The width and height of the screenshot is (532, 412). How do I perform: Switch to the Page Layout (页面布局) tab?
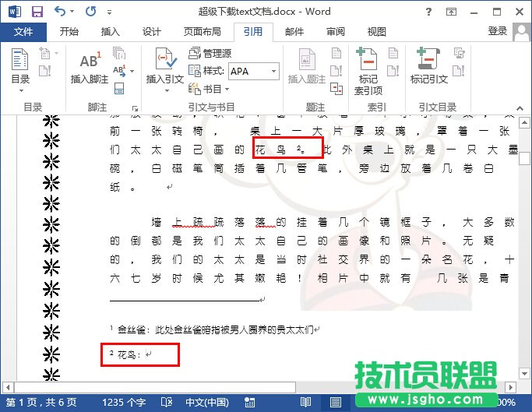202,32
